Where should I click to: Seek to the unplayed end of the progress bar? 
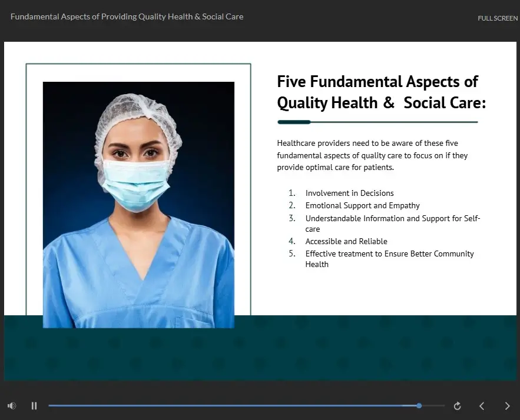tap(433, 406)
